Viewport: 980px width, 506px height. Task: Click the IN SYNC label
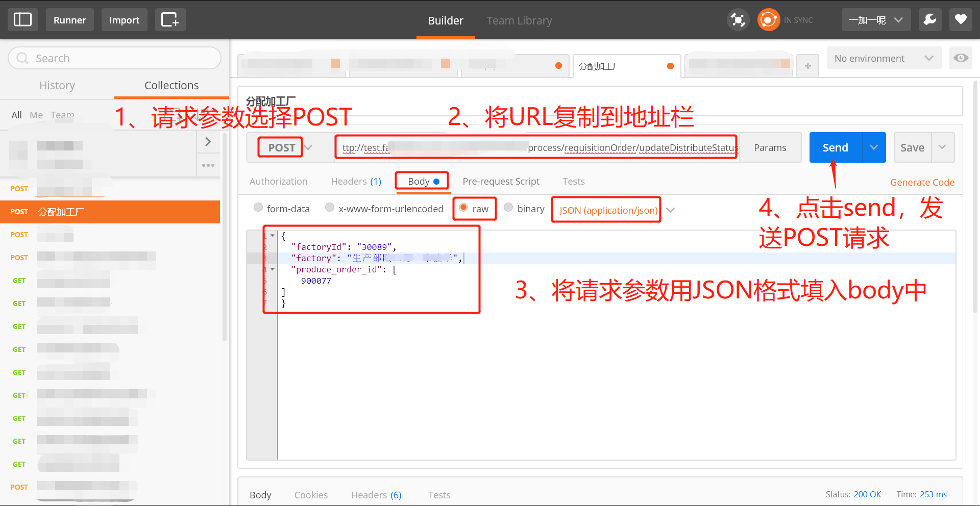[x=798, y=20]
